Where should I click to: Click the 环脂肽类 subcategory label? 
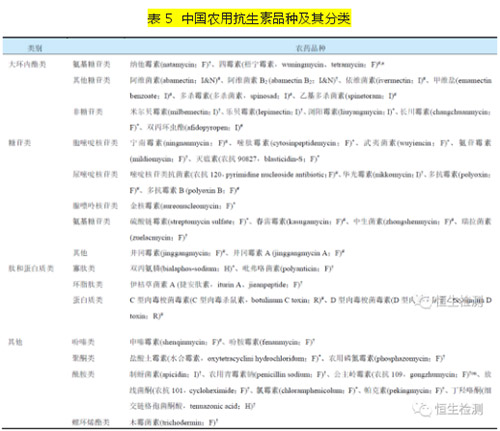click(x=88, y=284)
